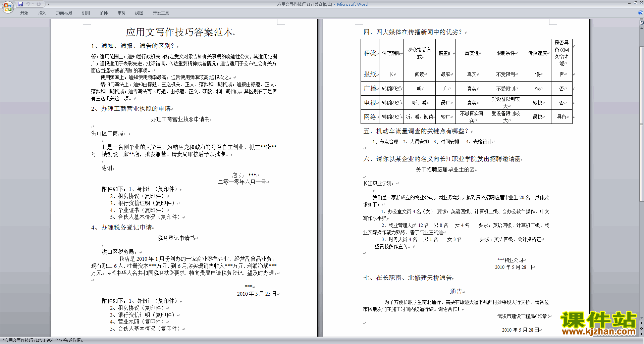
Task: Click heading 四、四大媒体在传播新闻中的优劣？
Action: (413, 32)
